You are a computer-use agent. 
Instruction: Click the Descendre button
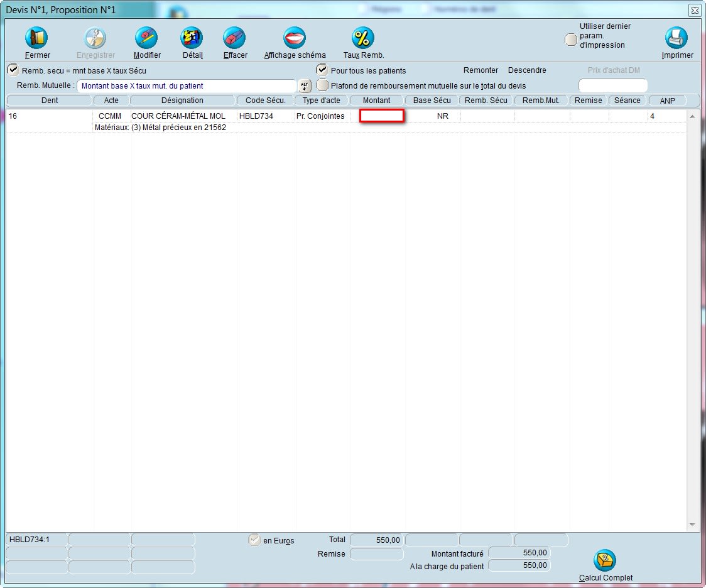click(527, 70)
